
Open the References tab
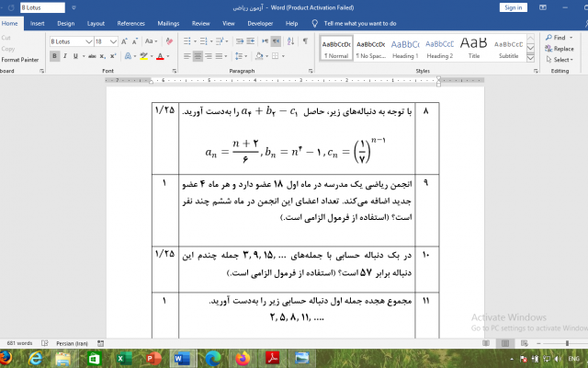[x=130, y=23]
